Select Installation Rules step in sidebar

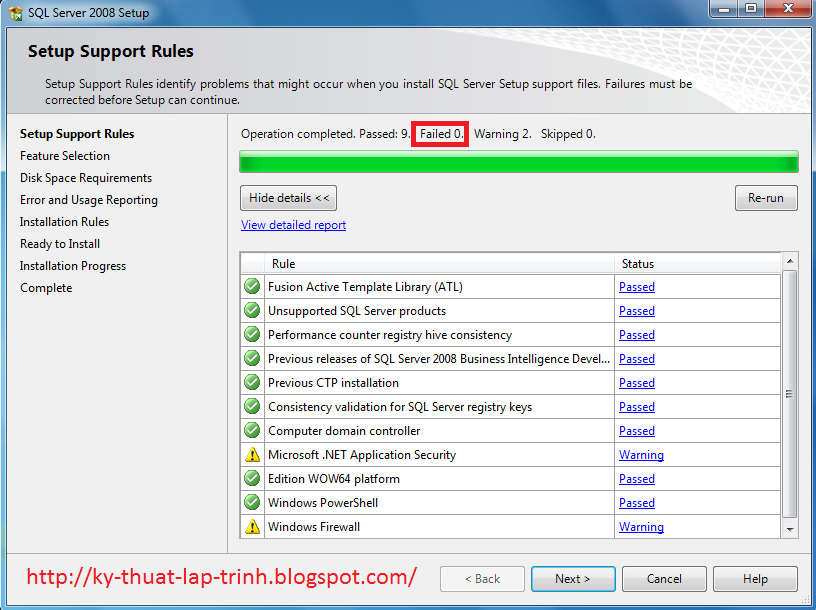pyautogui.click(x=65, y=222)
